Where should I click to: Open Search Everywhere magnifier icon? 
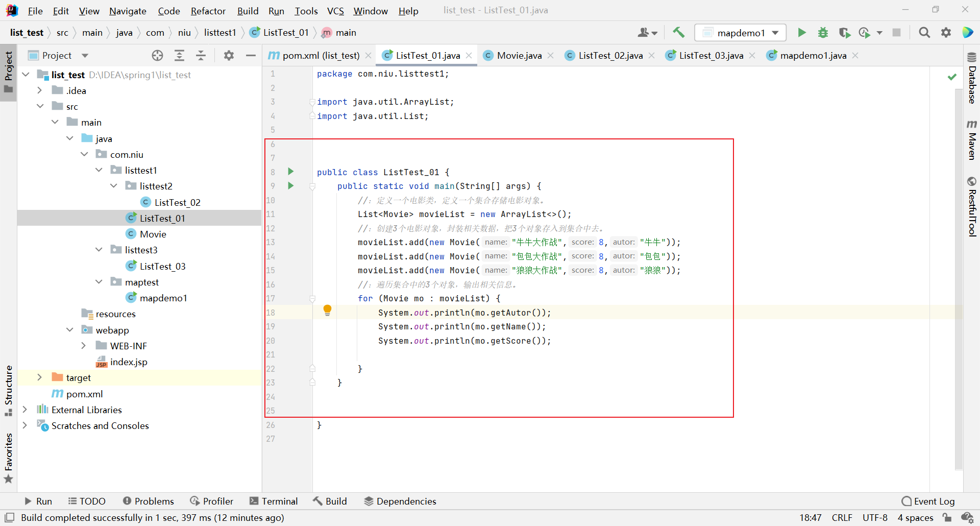coord(924,33)
